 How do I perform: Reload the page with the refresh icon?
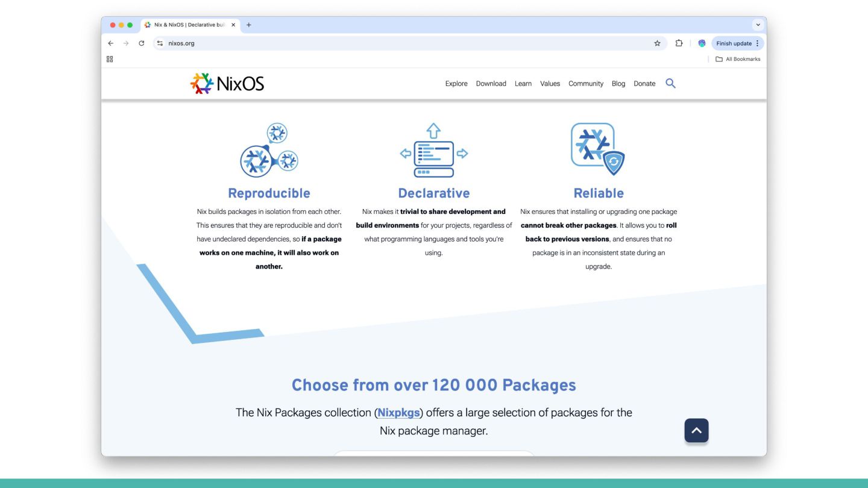[x=142, y=43]
